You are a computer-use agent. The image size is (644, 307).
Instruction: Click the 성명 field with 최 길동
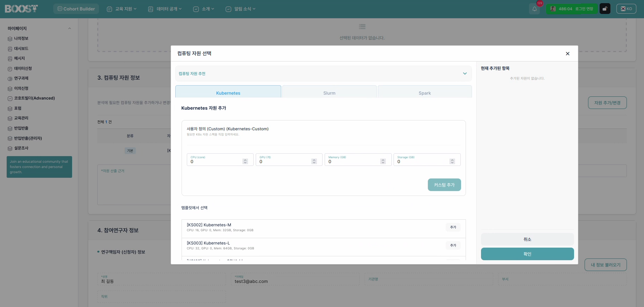(x=161, y=279)
